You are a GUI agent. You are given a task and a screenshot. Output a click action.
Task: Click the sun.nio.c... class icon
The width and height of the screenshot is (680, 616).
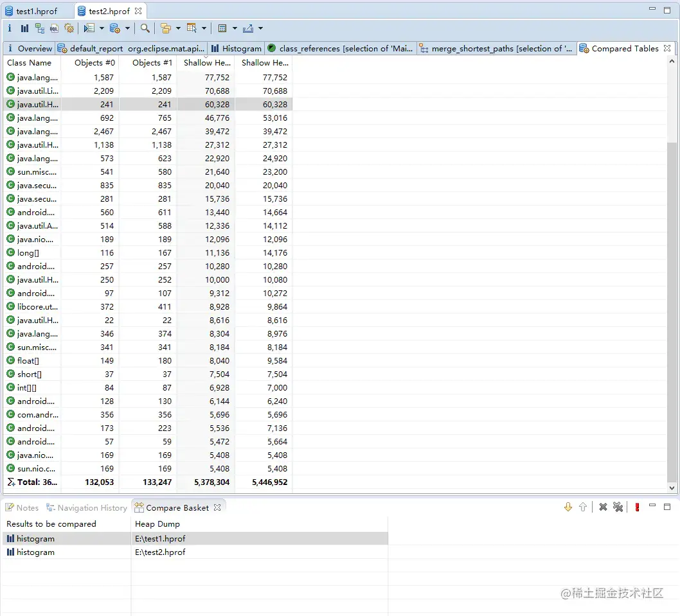(x=11, y=468)
